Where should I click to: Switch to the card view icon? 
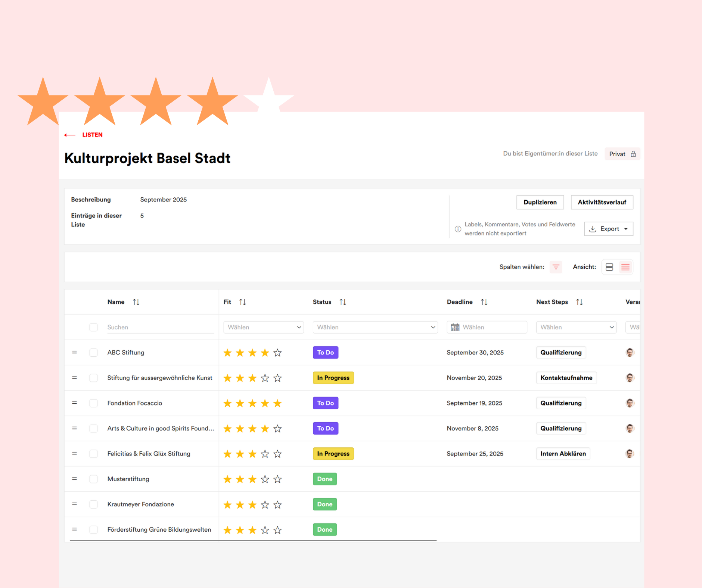click(609, 267)
